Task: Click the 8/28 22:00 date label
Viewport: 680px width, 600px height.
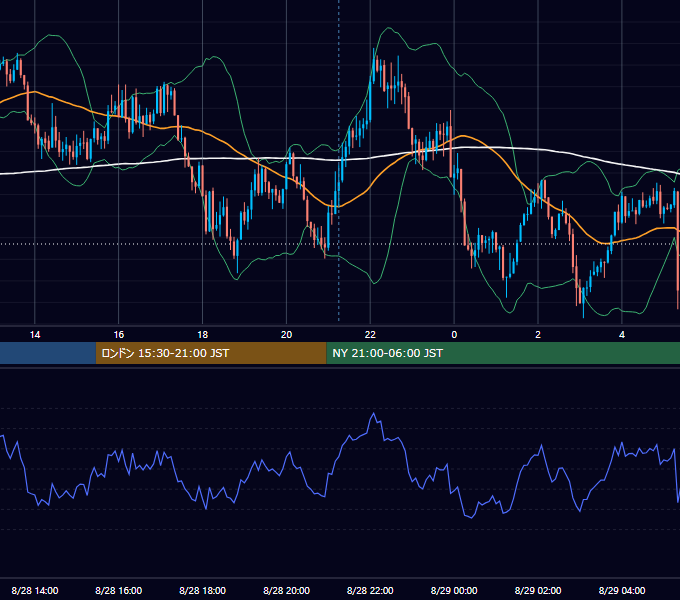Action: [x=370, y=590]
